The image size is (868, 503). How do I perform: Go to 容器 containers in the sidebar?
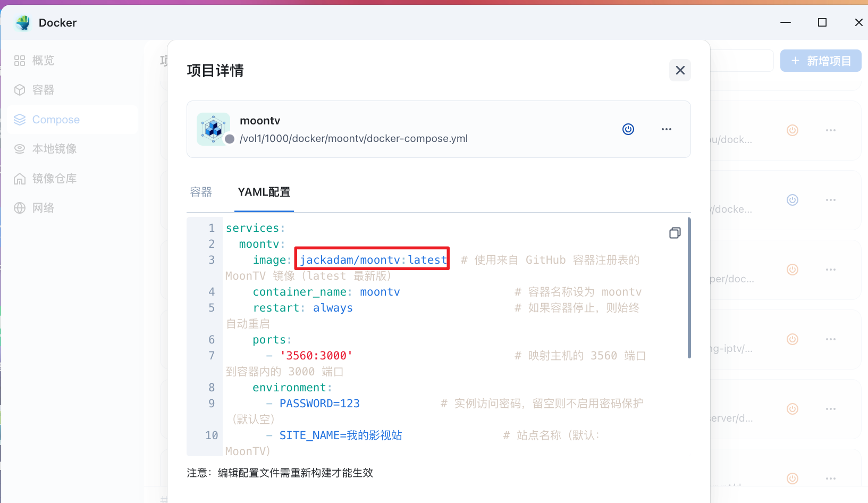(43, 90)
